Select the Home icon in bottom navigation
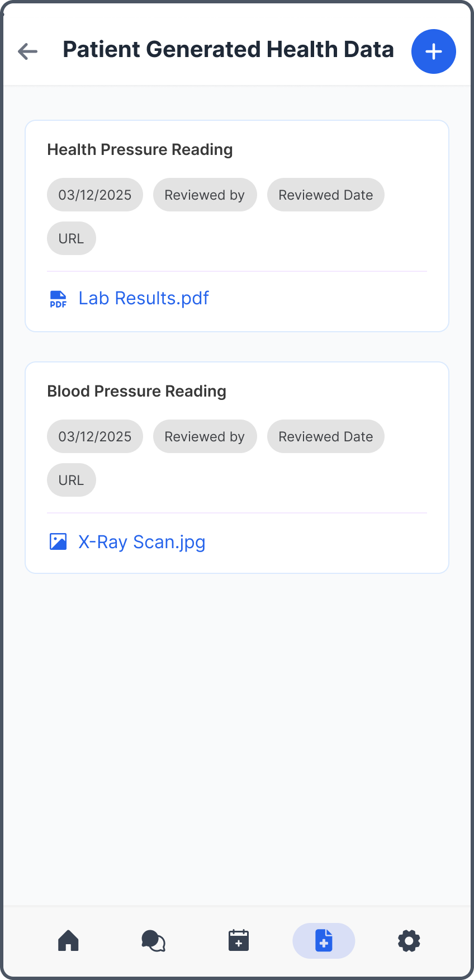 coord(68,940)
